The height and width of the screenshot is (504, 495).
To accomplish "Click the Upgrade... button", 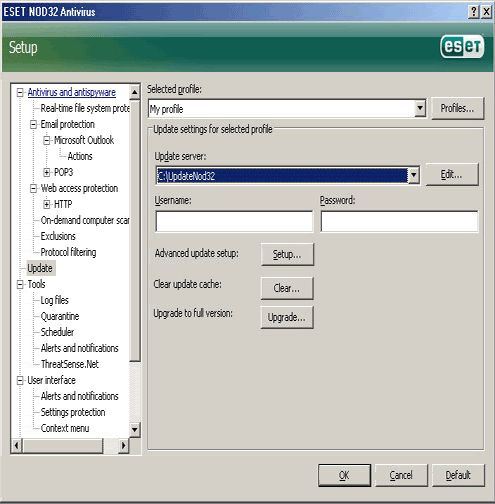I will (x=287, y=317).
